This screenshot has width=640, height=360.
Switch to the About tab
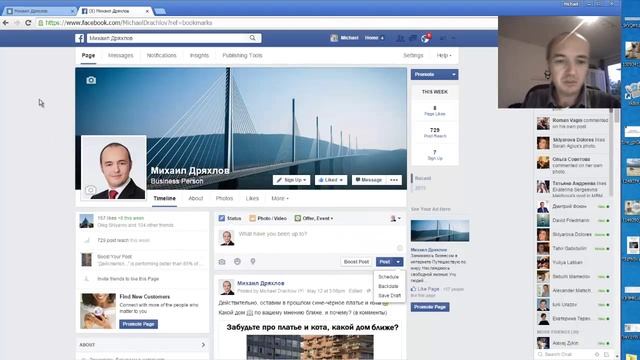[x=196, y=198]
